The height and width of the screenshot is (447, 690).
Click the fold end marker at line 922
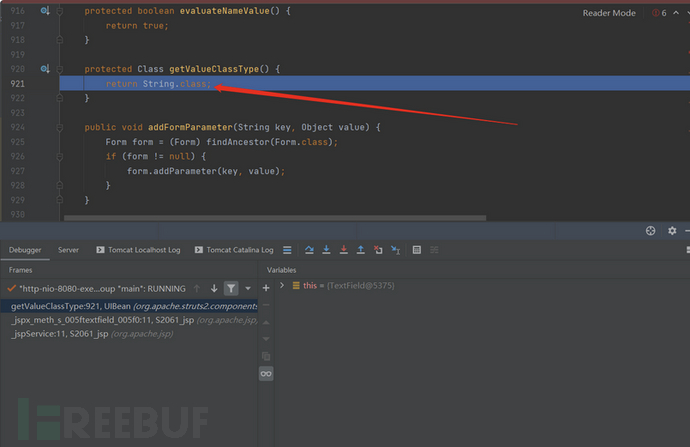[59, 98]
